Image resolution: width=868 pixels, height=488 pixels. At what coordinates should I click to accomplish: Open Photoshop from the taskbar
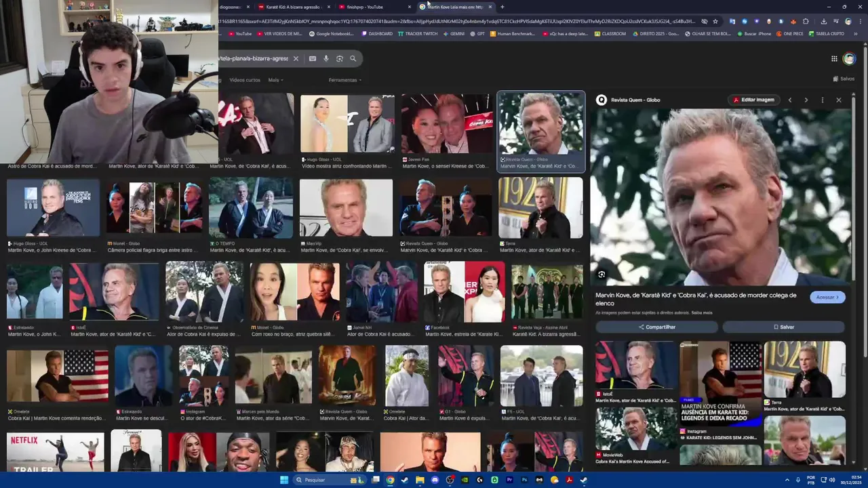tap(524, 480)
